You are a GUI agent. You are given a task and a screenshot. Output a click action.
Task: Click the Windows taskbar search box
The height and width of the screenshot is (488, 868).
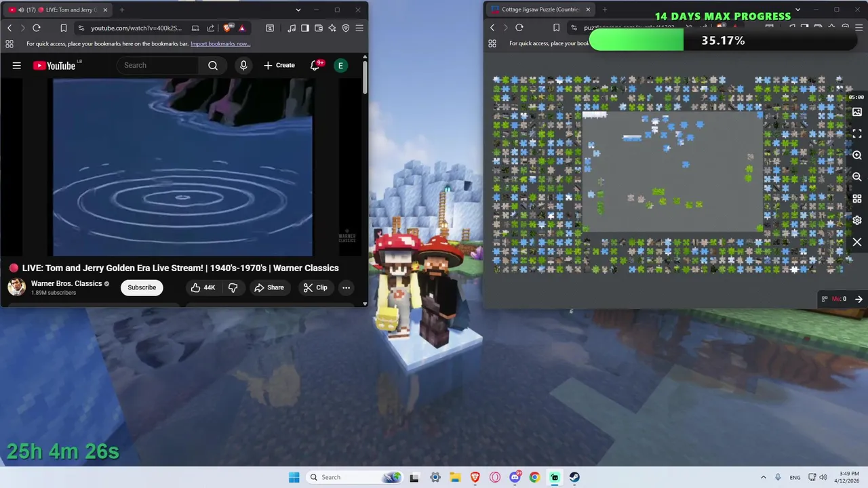pos(353,477)
